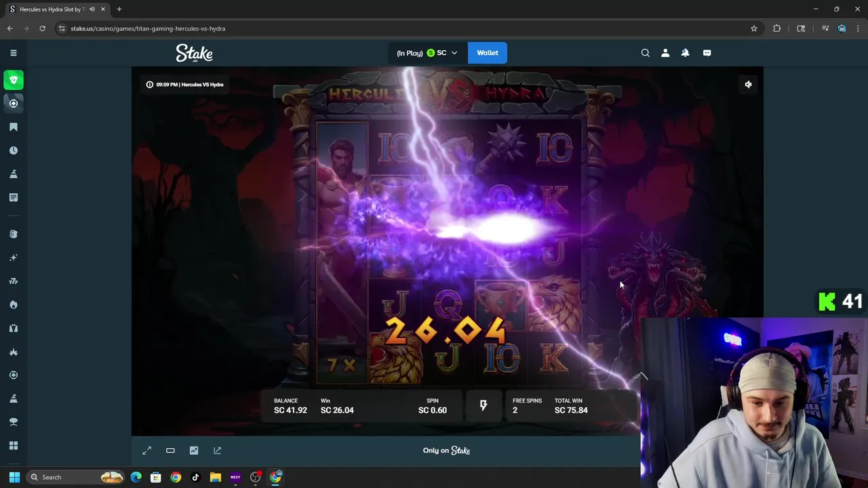Screen dimensions: 868x488
Task: Open the user profile icon
Action: pos(665,53)
